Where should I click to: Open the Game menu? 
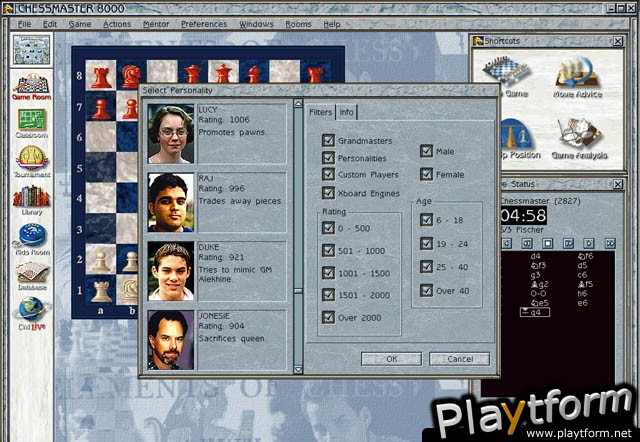click(x=80, y=24)
